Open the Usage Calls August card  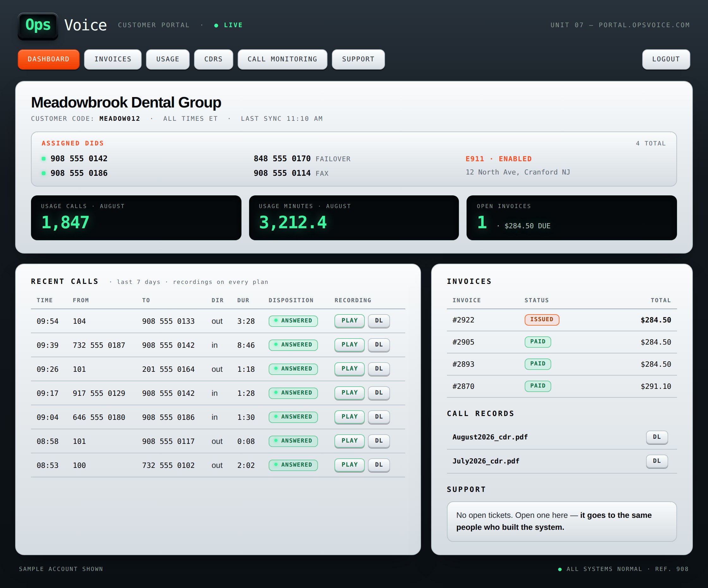(x=136, y=218)
